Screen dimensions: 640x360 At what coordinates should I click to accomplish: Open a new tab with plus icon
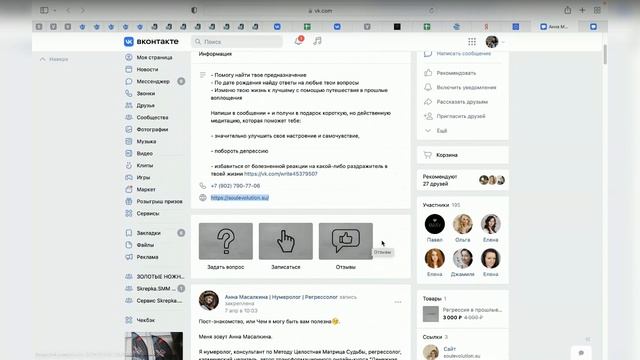582,10
